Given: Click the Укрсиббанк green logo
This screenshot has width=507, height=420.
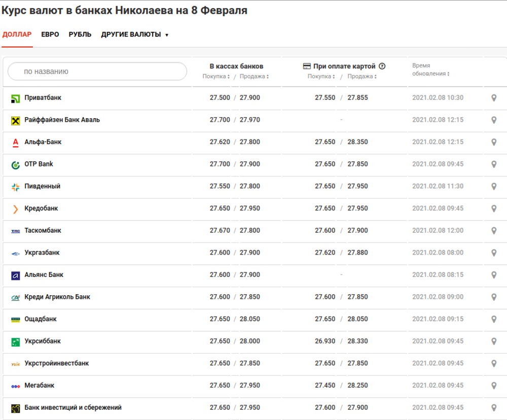Looking at the screenshot, I should pos(16,342).
